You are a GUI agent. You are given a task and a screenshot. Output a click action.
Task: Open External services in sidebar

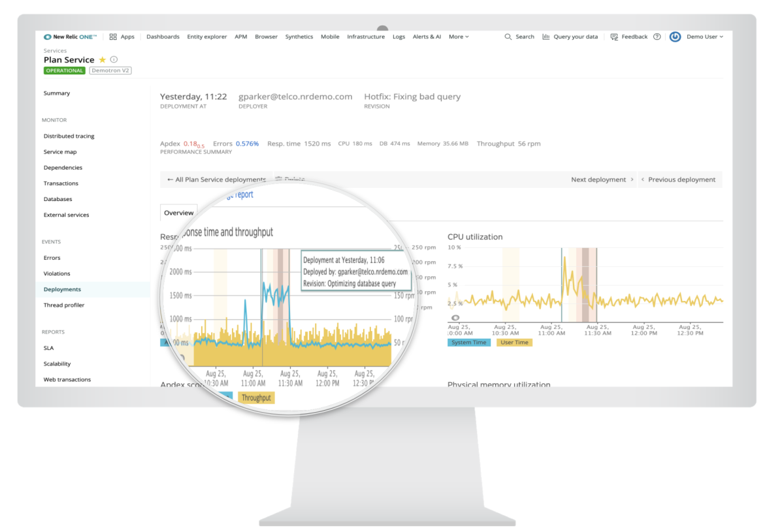tap(66, 215)
